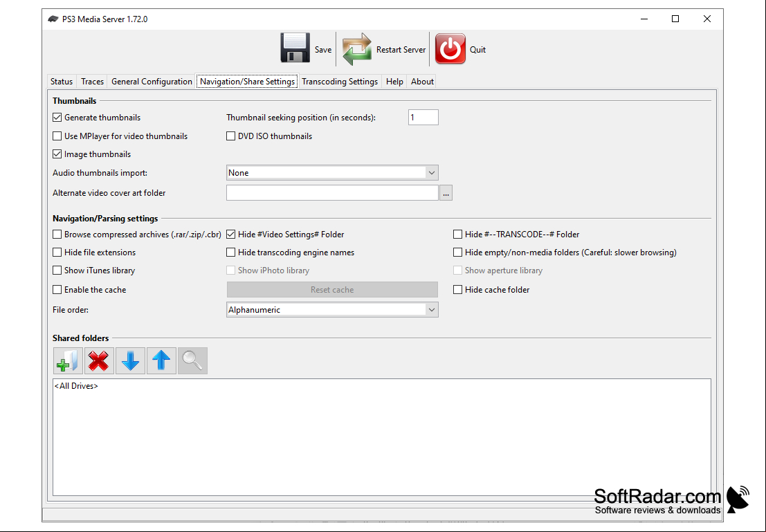
Task: Open File order Alphanumeric dropdown
Action: (x=332, y=309)
